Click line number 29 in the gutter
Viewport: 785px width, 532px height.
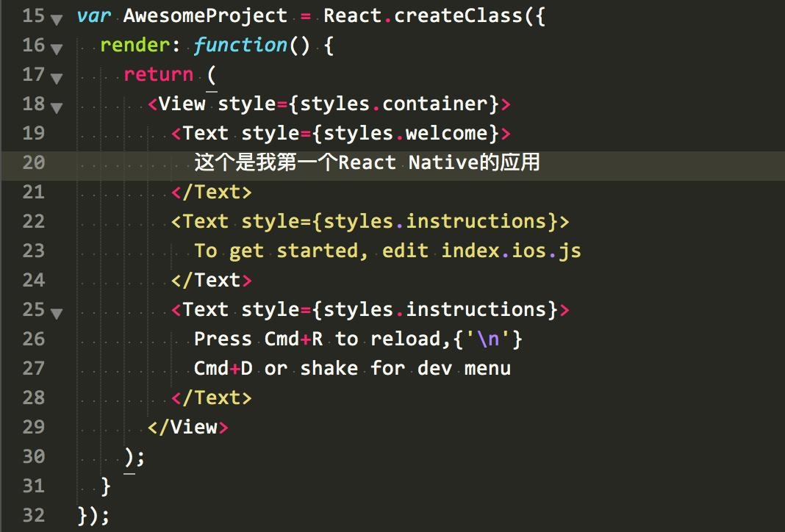pos(33,427)
